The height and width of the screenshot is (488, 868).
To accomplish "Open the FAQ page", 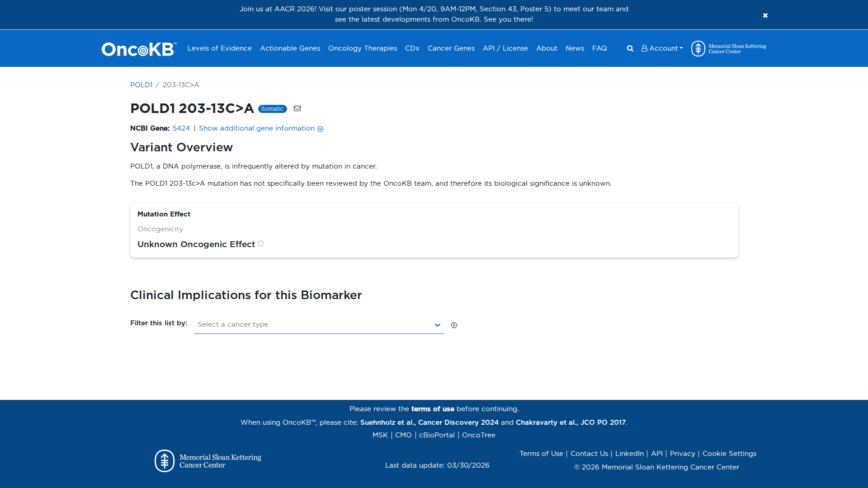I will pyautogui.click(x=599, y=48).
